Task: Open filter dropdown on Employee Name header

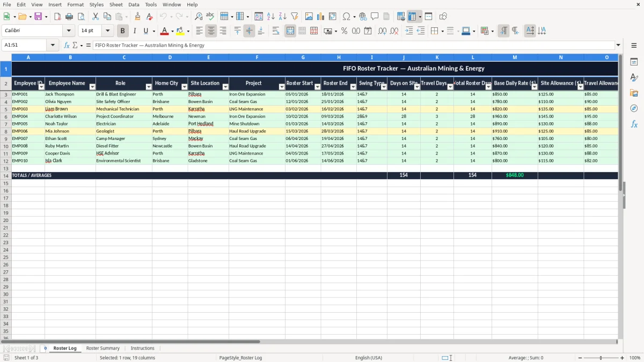Action: pyautogui.click(x=92, y=87)
